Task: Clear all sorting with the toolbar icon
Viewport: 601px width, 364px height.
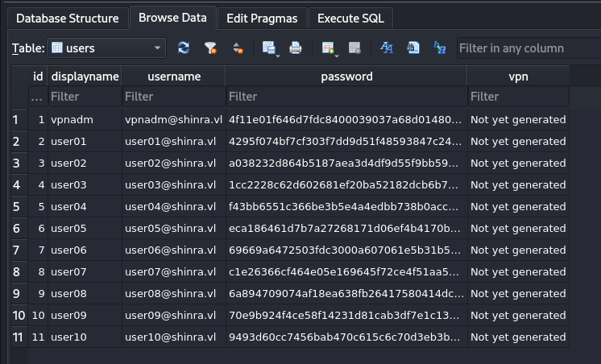Action: (237, 48)
